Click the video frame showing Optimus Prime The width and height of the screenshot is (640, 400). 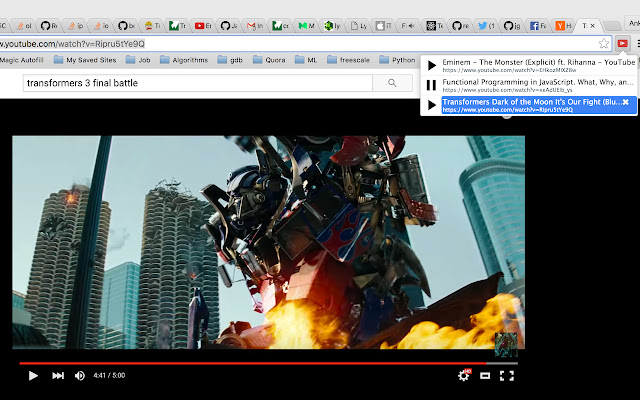268,242
